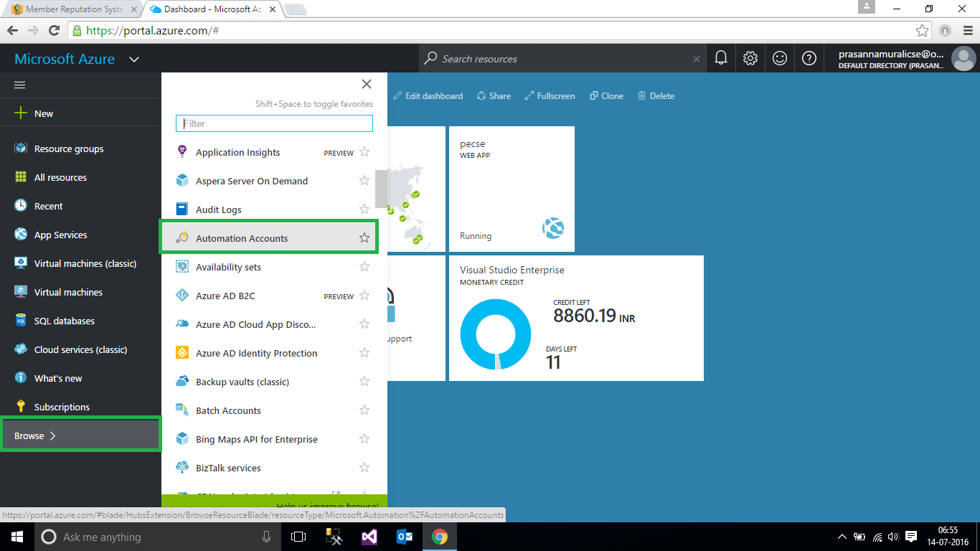Image resolution: width=980 pixels, height=551 pixels.
Task: Click the Subscriptions key icon
Action: pos(21,407)
